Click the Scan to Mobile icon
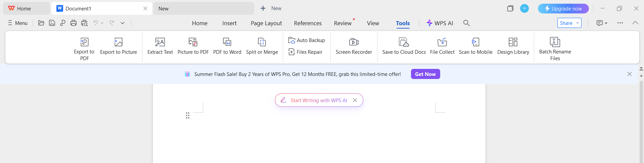 click(x=475, y=42)
